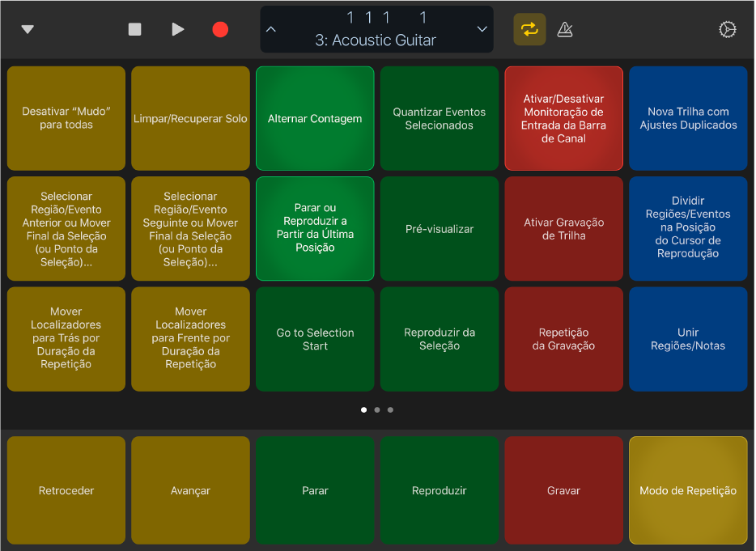
Task: Select the 3: Acoustic Guitar track display
Action: click(x=376, y=29)
